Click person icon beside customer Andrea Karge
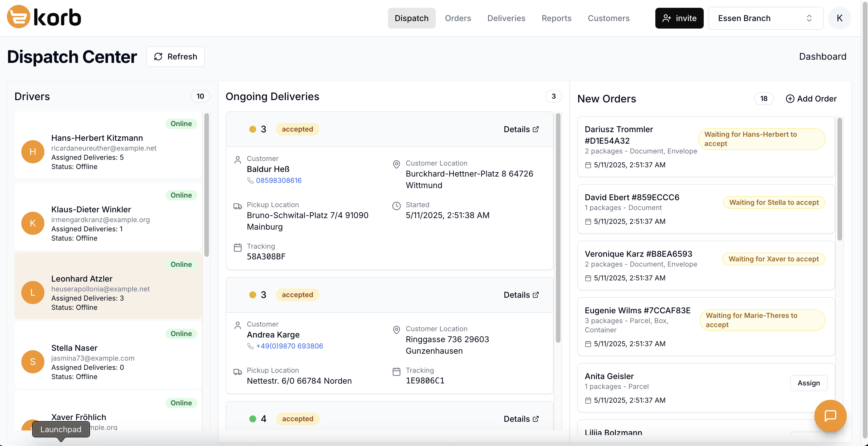Screen dimensions: 868x446 tap(237, 325)
